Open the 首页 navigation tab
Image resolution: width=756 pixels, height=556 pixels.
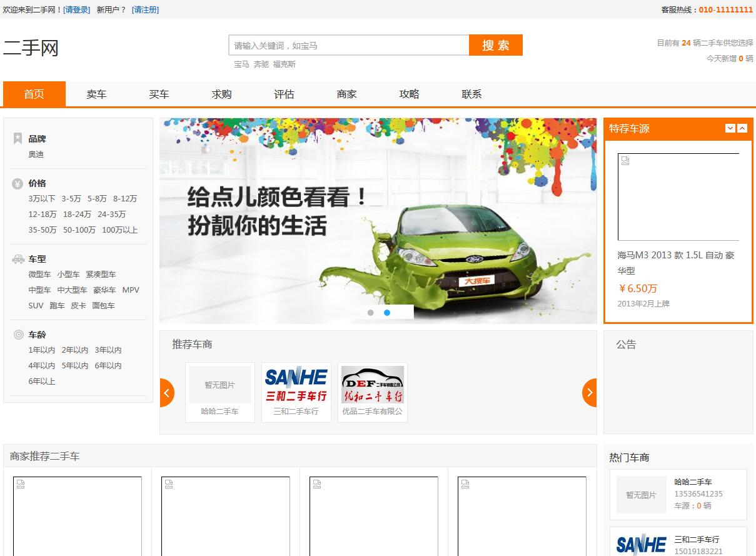tap(34, 94)
